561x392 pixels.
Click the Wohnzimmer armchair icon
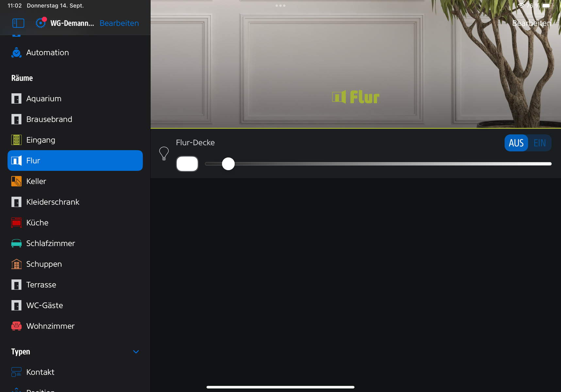[16, 326]
